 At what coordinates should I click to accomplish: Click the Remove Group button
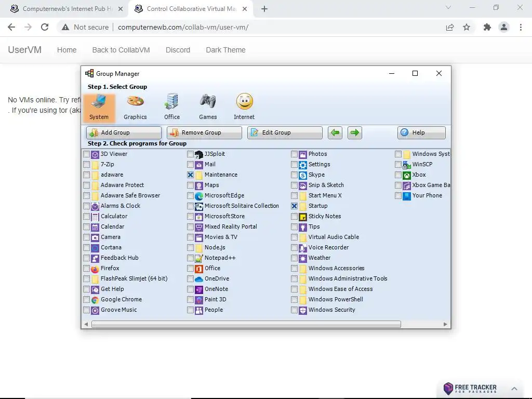coord(204,132)
